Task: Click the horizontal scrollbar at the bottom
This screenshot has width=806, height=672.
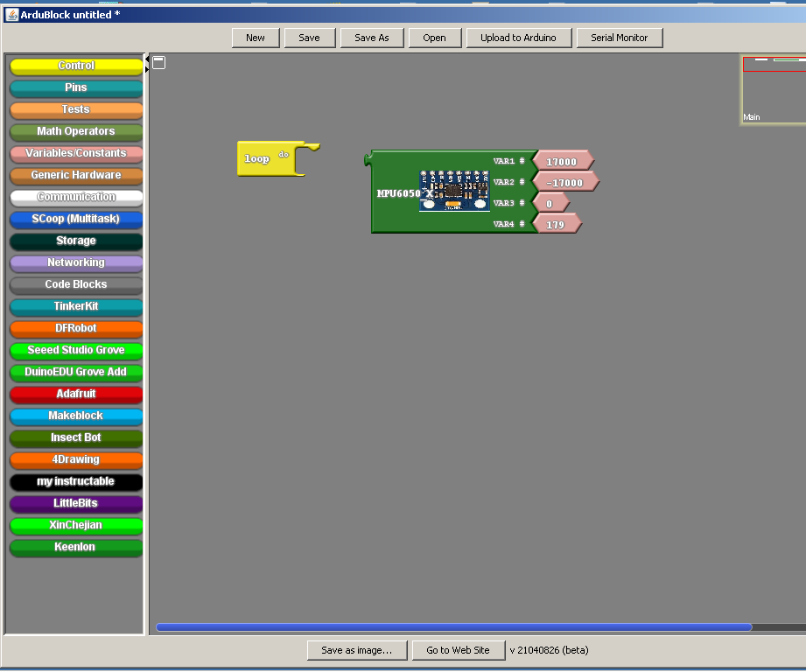Action: 454,626
